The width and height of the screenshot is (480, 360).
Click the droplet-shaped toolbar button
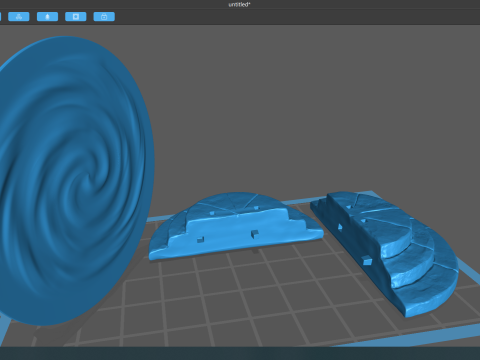(47, 17)
